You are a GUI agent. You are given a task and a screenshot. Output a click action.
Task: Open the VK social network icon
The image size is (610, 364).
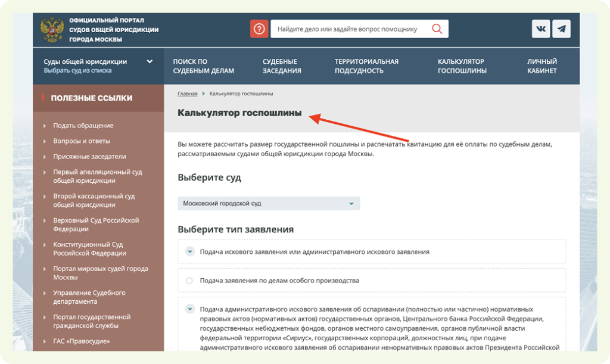pos(541,29)
